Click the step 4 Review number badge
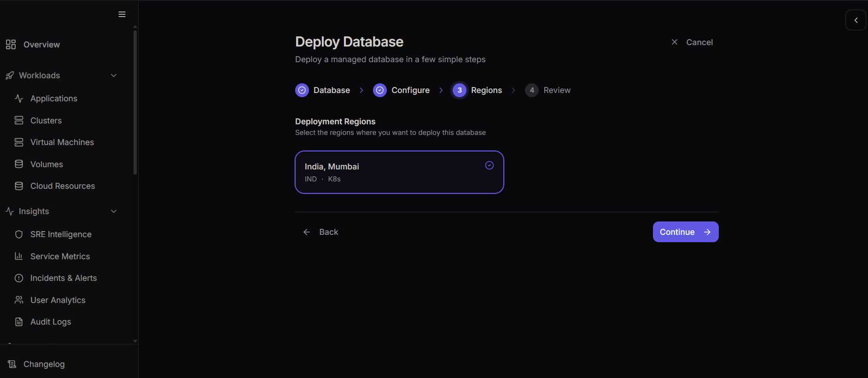Screen dimensions: 868x378 coord(532,90)
